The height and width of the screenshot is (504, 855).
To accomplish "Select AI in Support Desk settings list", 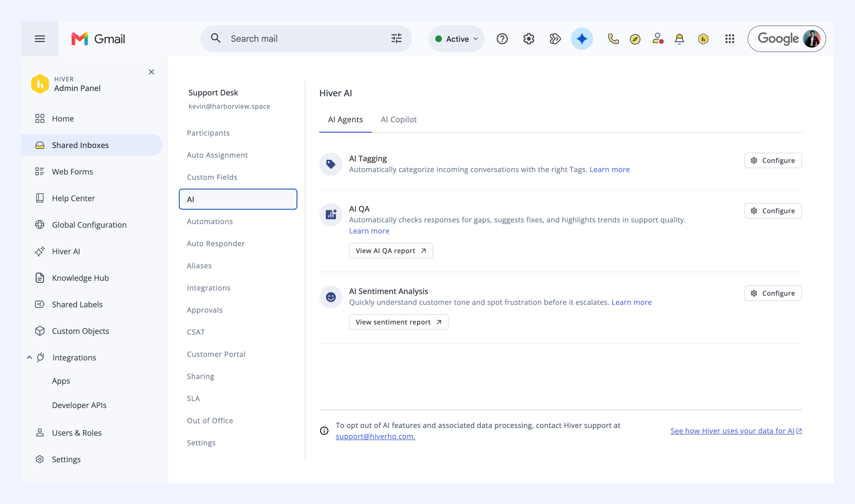I will pos(238,199).
